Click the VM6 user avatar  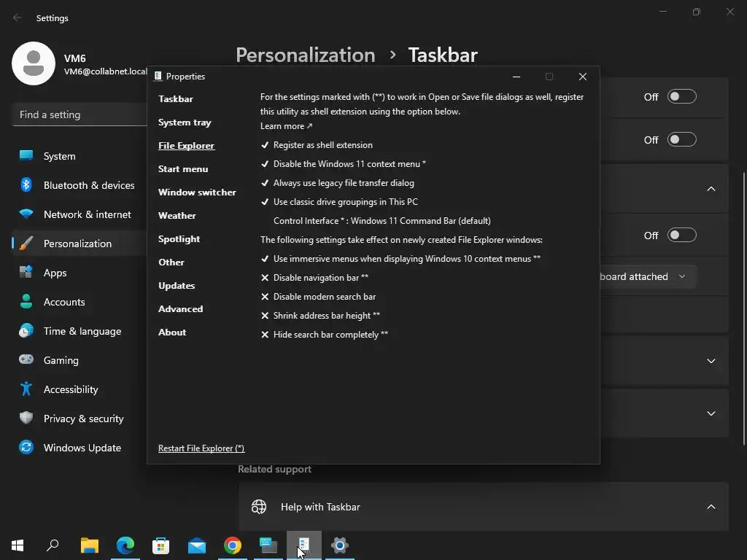34,63
